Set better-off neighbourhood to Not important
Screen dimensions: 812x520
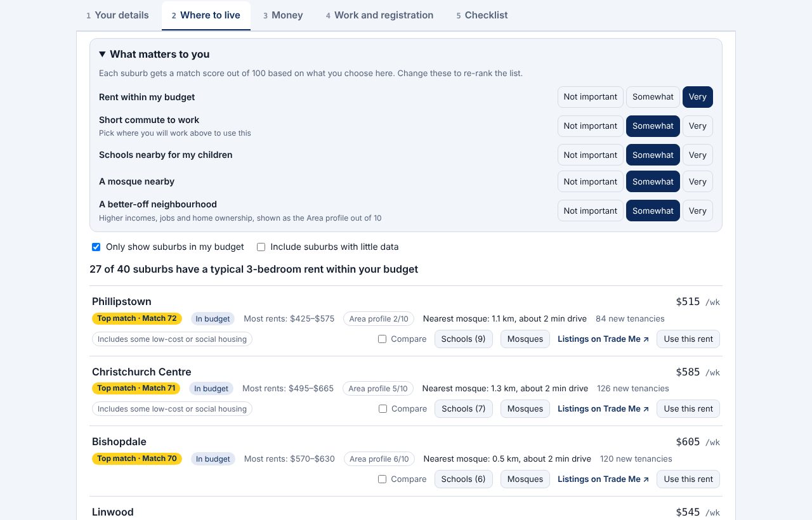click(591, 211)
